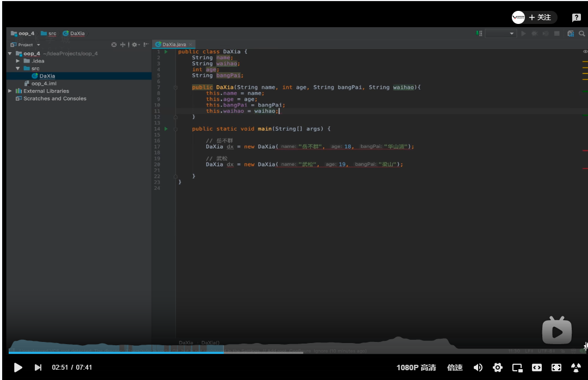
Task: Open the run configuration dropdown
Action: click(500, 33)
